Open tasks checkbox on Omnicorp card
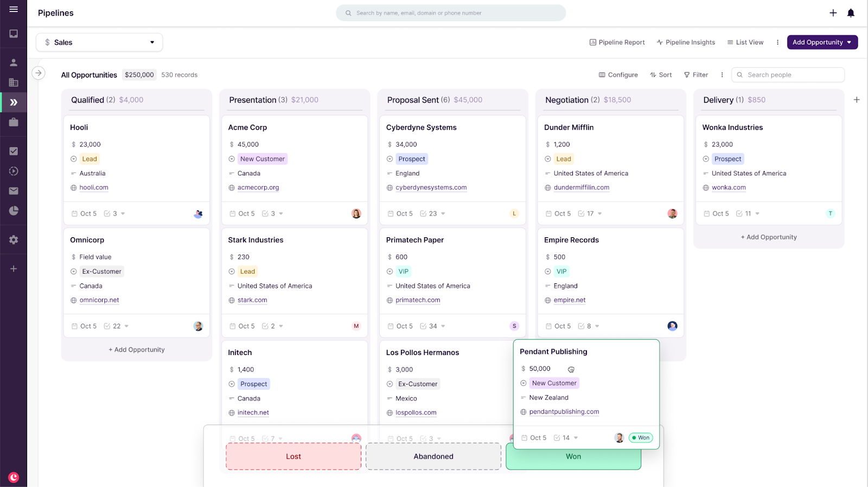This screenshot has height=487, width=868. (x=107, y=326)
